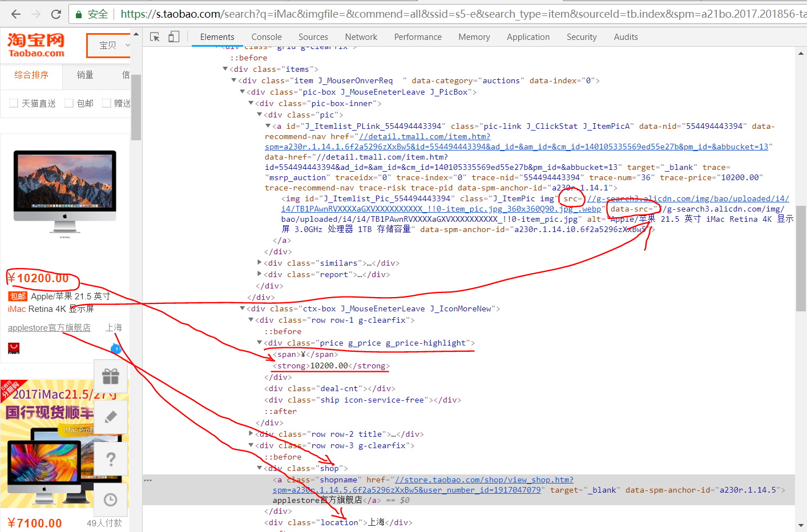Open the Apple iMac Retina 4K product title
807x532 pixels.
tap(59, 303)
